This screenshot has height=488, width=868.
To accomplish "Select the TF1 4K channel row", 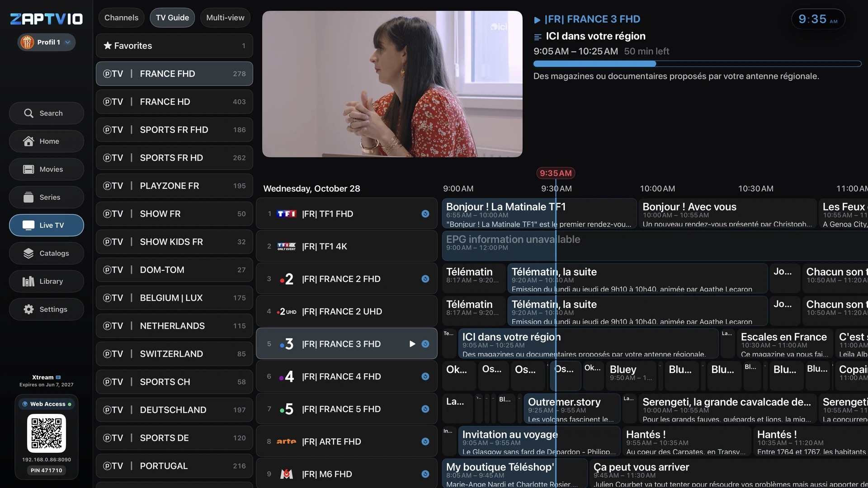I will pos(347,246).
